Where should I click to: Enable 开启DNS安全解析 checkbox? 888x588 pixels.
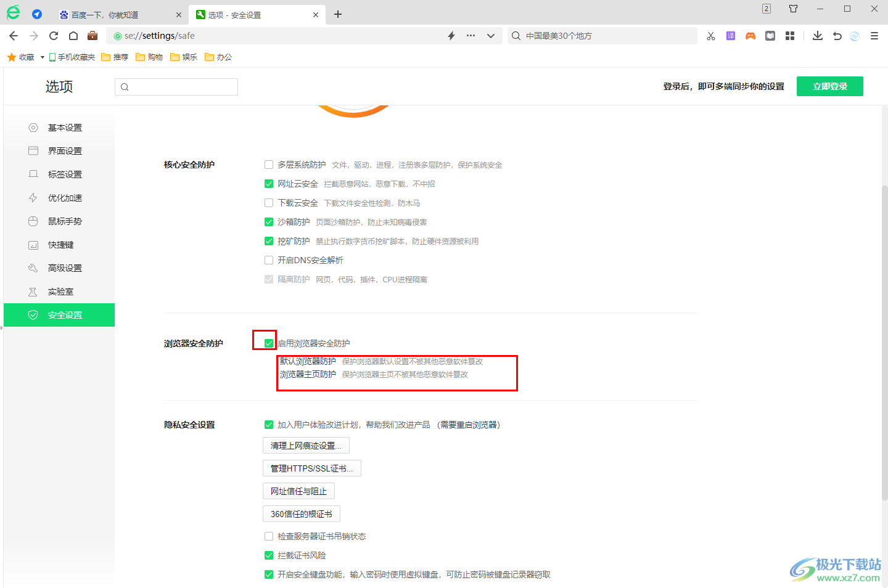[x=269, y=260]
